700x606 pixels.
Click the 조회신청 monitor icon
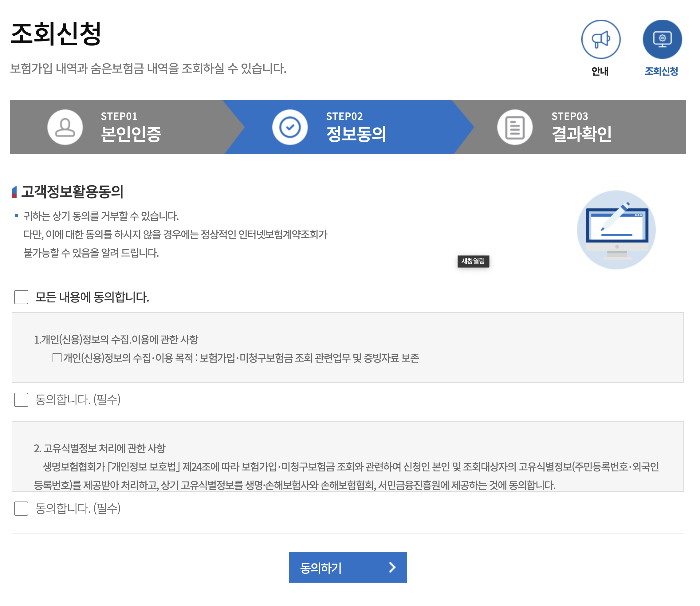[x=662, y=40]
